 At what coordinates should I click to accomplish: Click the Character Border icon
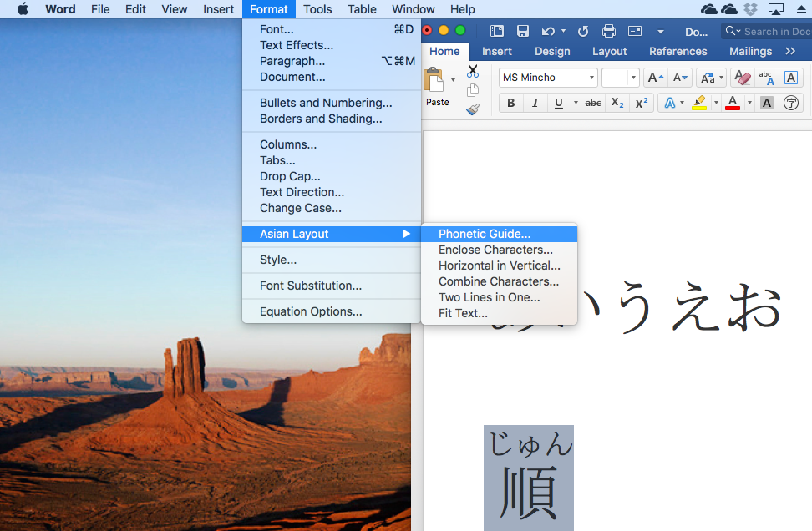(x=791, y=78)
